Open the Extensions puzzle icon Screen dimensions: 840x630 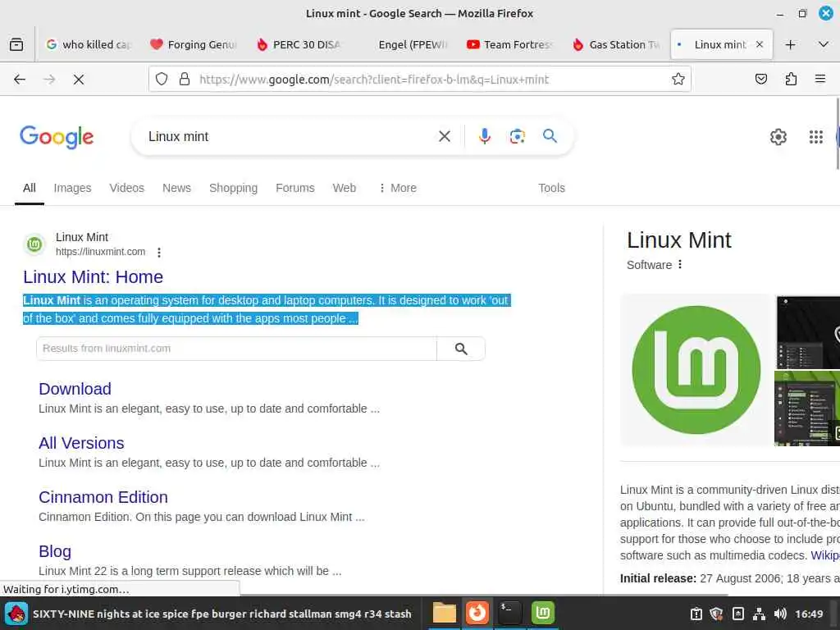791,80
